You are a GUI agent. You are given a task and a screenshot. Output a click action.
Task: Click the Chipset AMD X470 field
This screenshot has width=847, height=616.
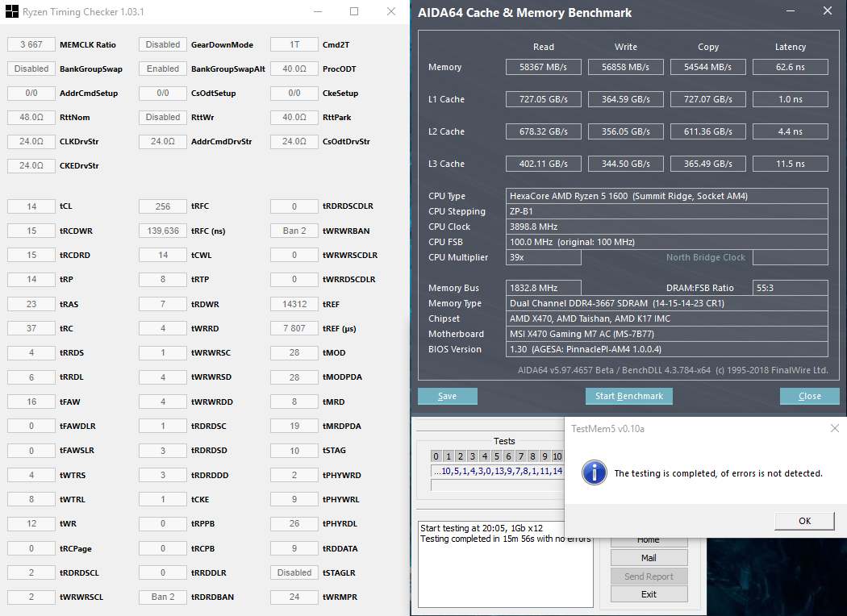(666, 318)
